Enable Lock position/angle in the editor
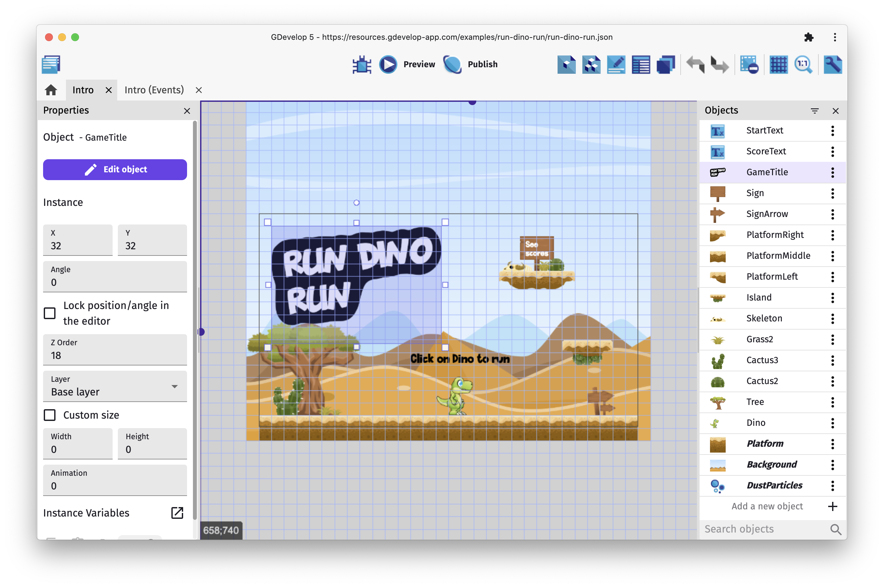 tap(50, 313)
